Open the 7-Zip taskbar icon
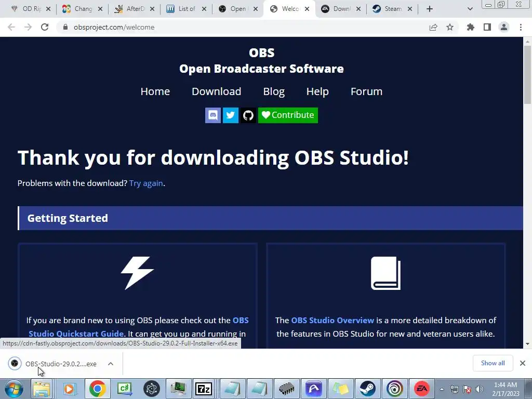The height and width of the screenshot is (399, 532). 204,389
